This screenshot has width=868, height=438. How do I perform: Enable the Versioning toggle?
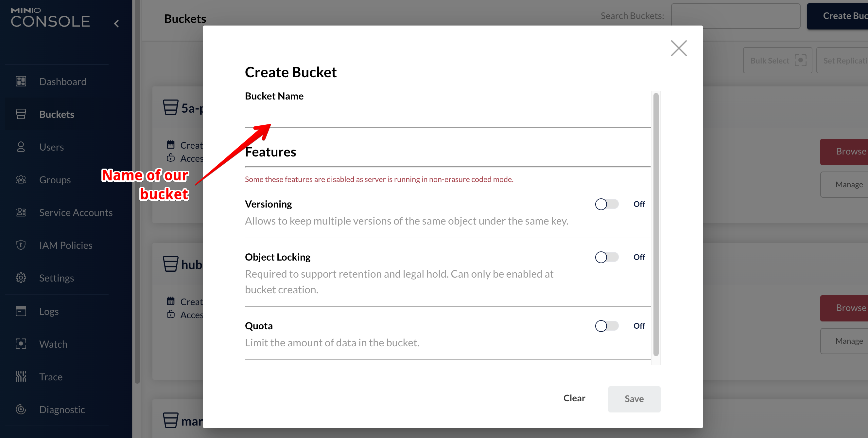tap(606, 204)
